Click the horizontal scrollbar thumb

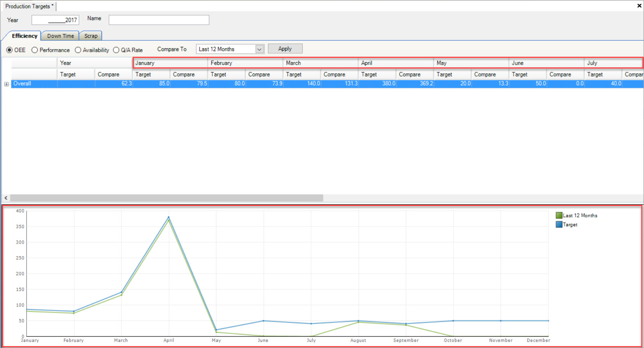(167, 198)
